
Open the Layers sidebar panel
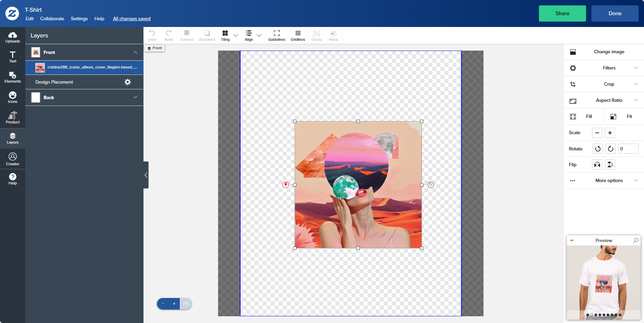pyautogui.click(x=12, y=138)
